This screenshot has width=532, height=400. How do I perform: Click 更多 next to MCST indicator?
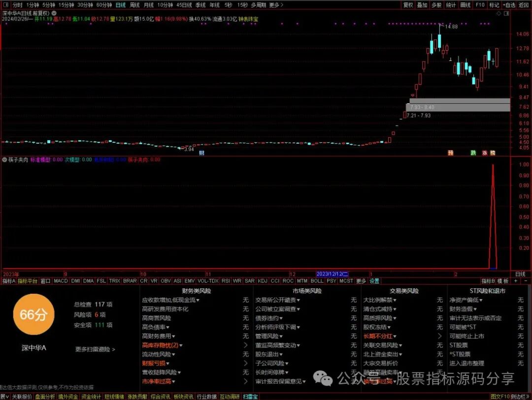(361, 280)
